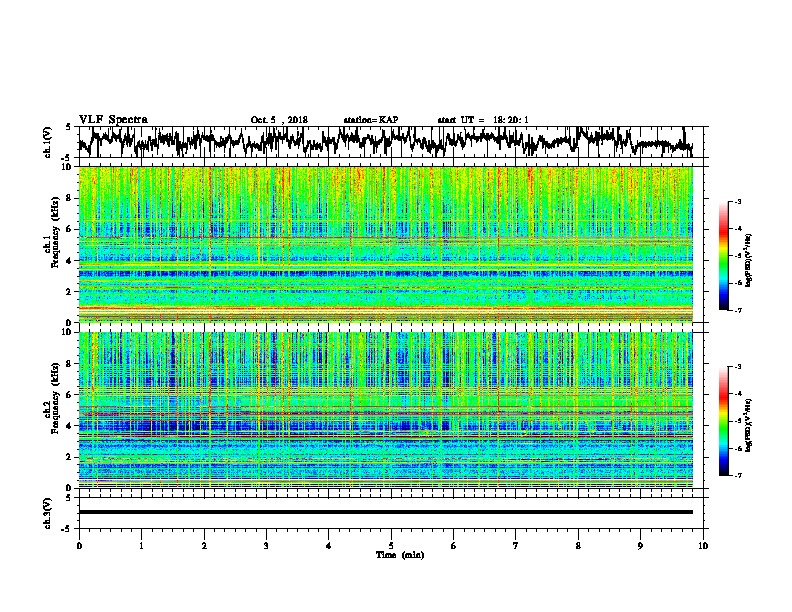The height and width of the screenshot is (612, 792).
Task: Click time axis tick label "8"
Action: pyautogui.click(x=578, y=546)
